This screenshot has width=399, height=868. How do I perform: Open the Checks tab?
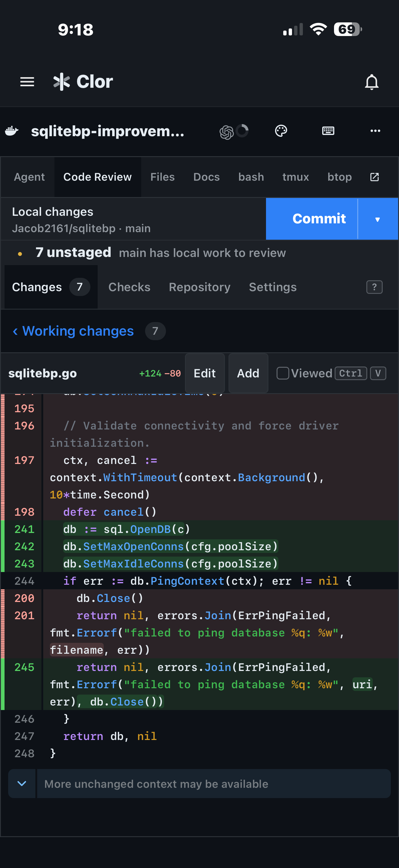click(129, 287)
